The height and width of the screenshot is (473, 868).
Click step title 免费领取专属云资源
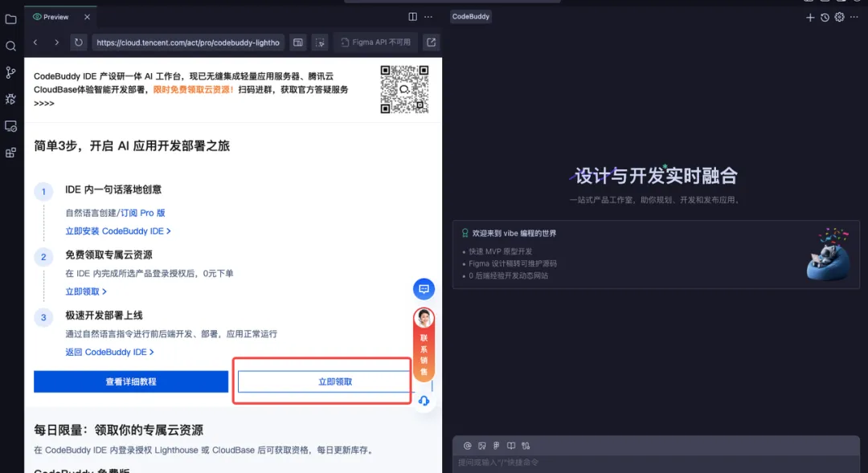point(108,255)
